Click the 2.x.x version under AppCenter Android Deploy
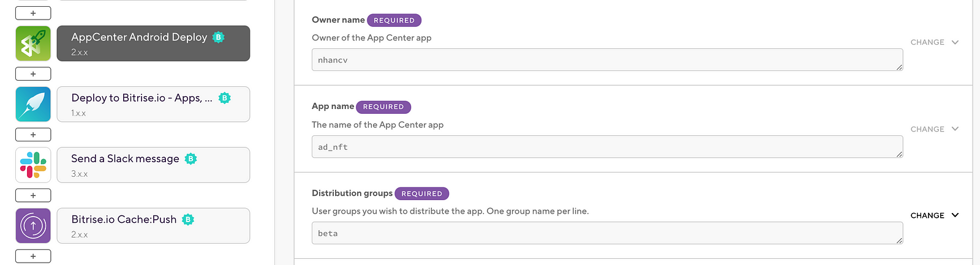 (80, 53)
